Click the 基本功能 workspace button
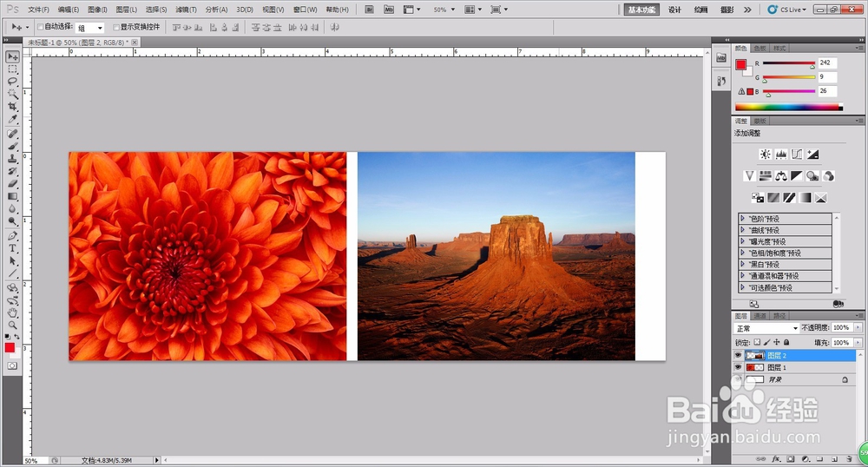 [x=641, y=10]
